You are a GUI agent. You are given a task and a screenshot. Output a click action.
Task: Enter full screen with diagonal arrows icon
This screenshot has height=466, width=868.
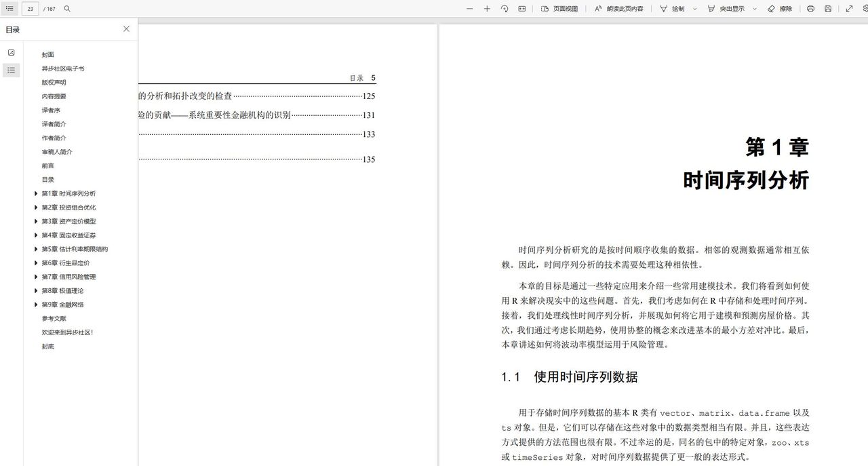click(x=848, y=9)
